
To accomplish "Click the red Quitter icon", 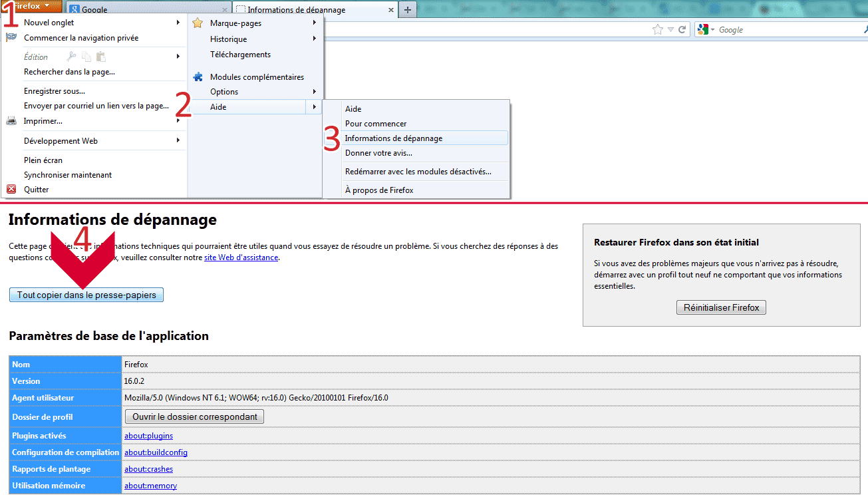I will (x=11, y=190).
